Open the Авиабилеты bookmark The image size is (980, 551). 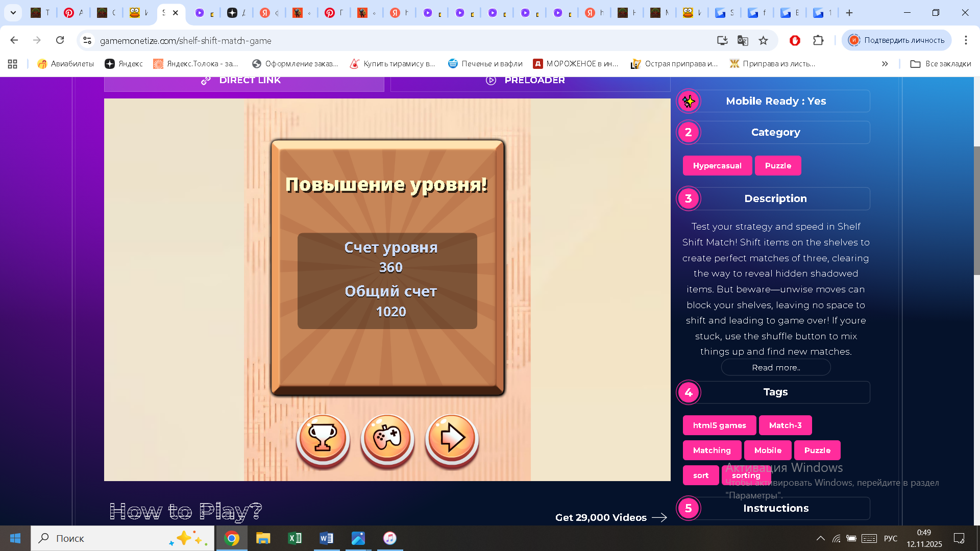(x=65, y=64)
